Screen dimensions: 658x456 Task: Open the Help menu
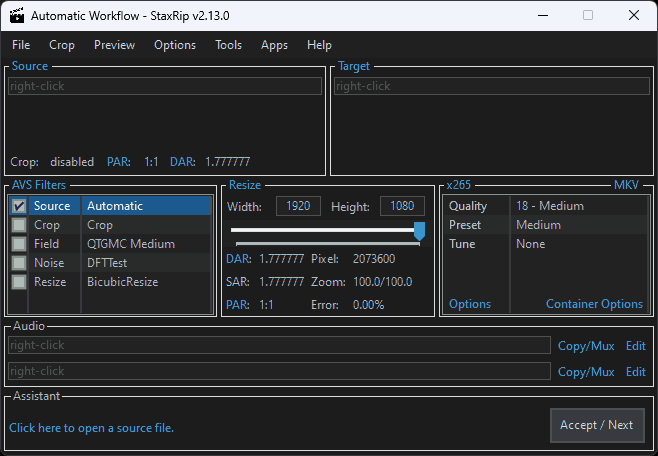pos(319,45)
